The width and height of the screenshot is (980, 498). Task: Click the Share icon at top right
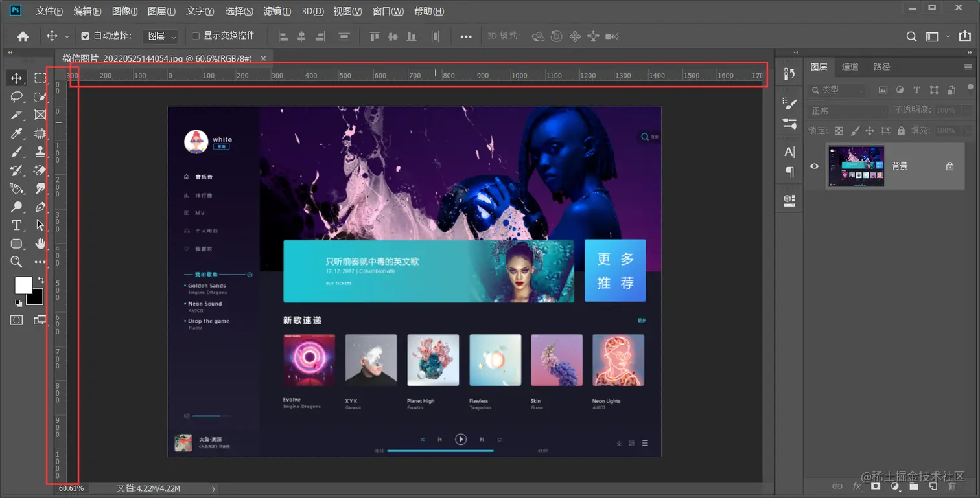[x=965, y=37]
